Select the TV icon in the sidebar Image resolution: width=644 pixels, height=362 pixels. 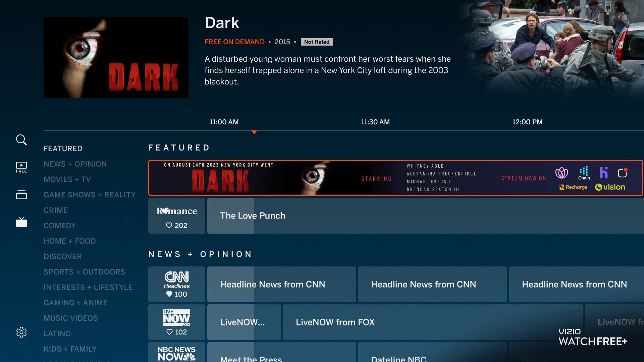(21, 222)
